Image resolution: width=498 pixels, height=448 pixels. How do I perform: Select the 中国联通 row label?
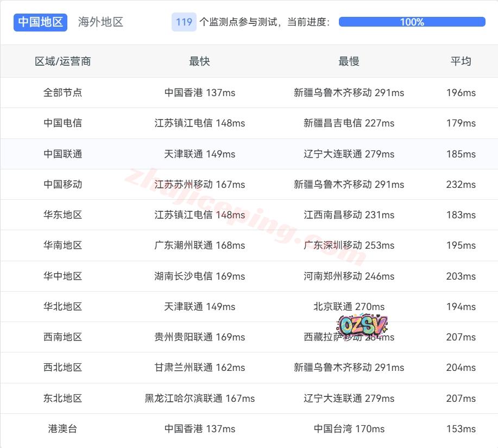pos(63,154)
